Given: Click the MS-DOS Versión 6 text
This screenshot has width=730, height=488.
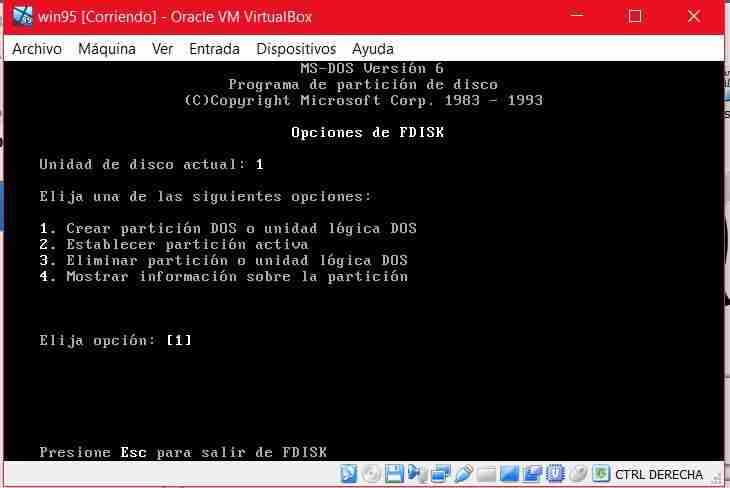Looking at the screenshot, I should [372, 68].
